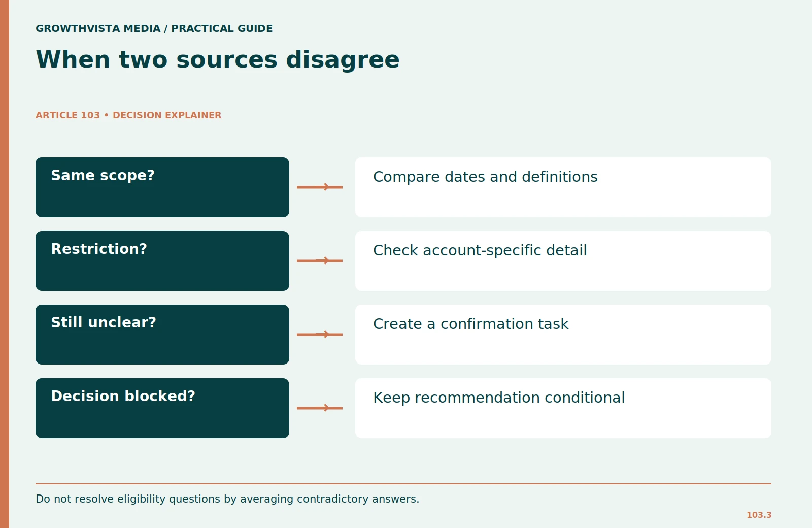This screenshot has height=528, width=812.
Task: Select the 'Restriction?' question box
Action: coord(162,261)
